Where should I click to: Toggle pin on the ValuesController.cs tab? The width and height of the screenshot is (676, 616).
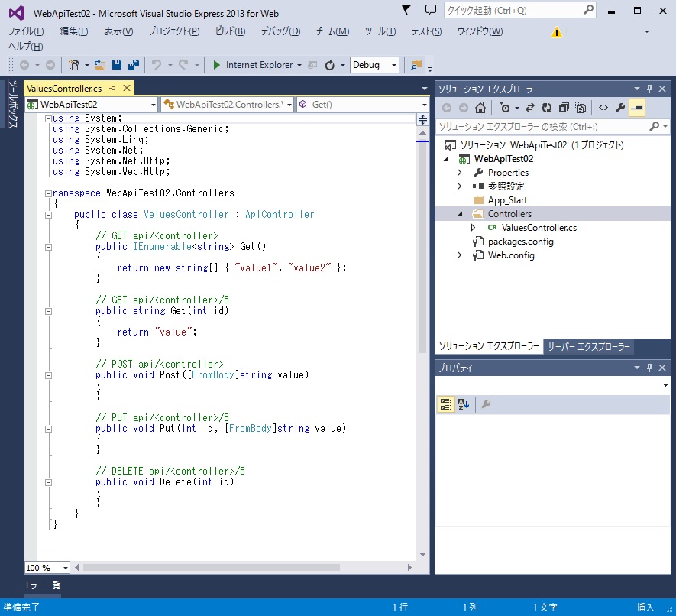click(x=112, y=89)
